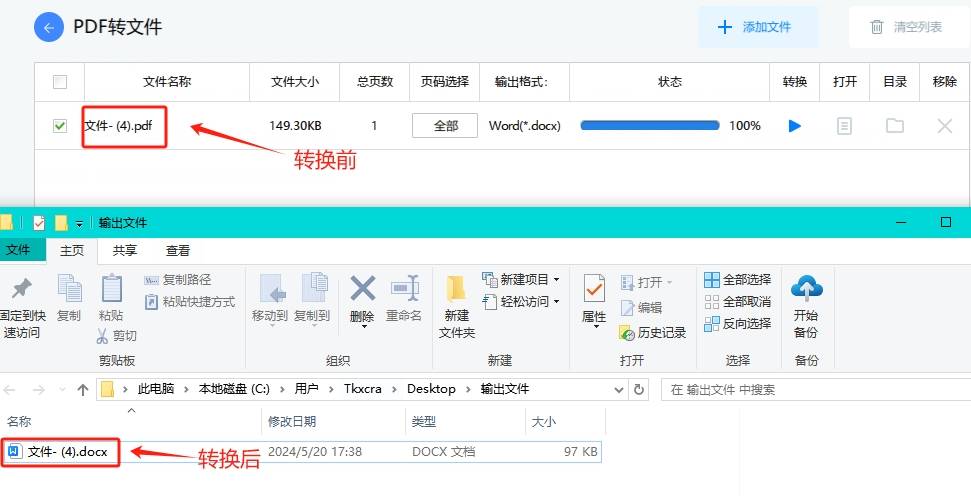Open converted file via document icon
Viewport: 971px width, 496px height.
tap(845, 126)
